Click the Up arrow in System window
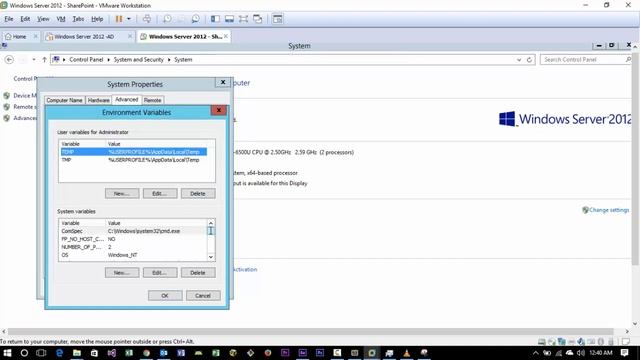 coord(44,60)
